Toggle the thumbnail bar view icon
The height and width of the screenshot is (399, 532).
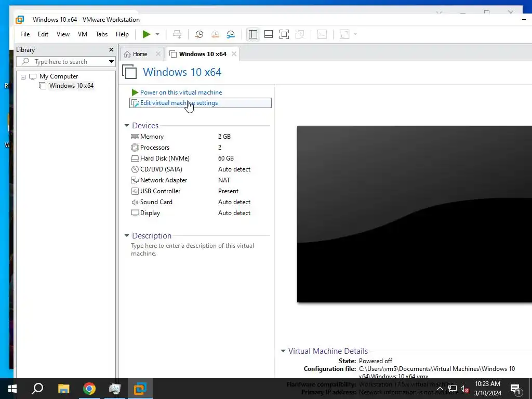click(x=269, y=34)
